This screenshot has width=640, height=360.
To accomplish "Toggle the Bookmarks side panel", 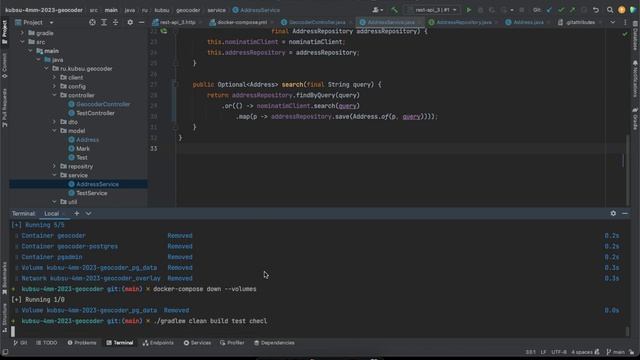I will pos(4,278).
